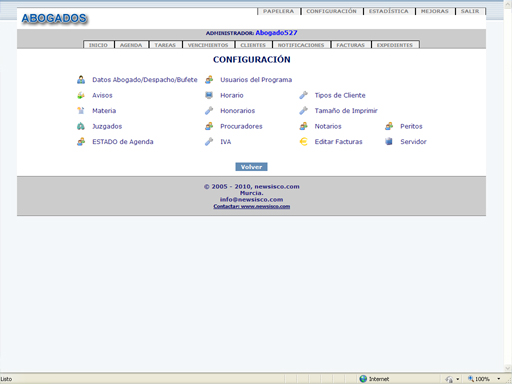Click the IVA wrench icon

tap(209, 142)
